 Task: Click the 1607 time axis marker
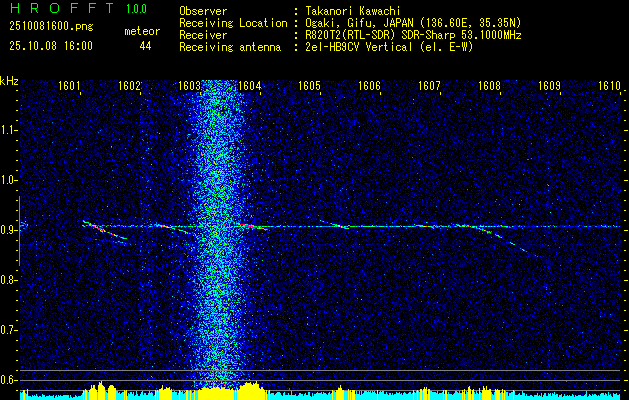click(x=429, y=85)
